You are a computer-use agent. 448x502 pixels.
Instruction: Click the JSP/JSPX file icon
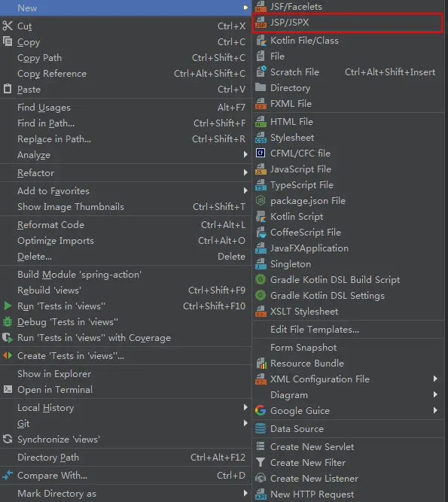(x=261, y=23)
